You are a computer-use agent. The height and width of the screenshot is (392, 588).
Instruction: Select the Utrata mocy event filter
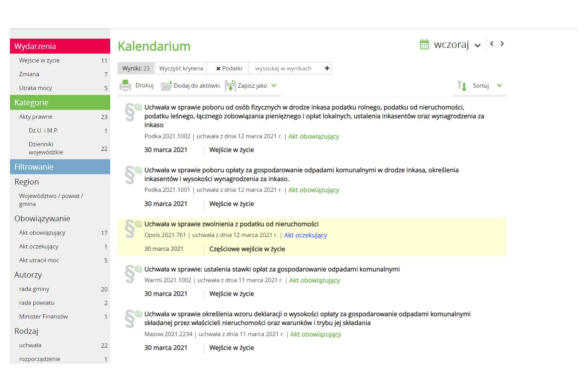(36, 88)
